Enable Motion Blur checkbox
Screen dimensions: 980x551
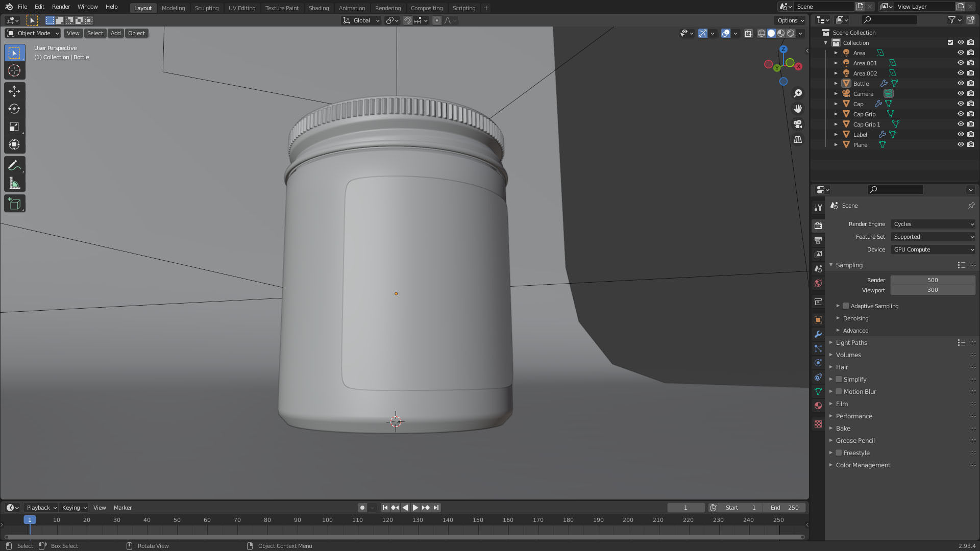pyautogui.click(x=839, y=392)
